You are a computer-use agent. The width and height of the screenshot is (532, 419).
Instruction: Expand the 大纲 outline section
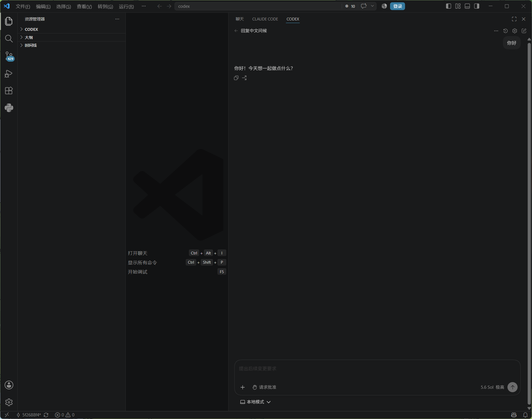[72, 37]
